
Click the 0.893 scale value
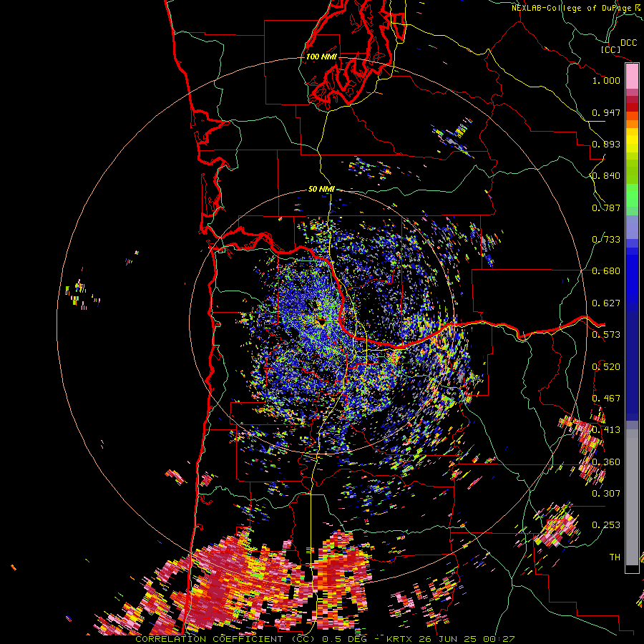pyautogui.click(x=606, y=144)
